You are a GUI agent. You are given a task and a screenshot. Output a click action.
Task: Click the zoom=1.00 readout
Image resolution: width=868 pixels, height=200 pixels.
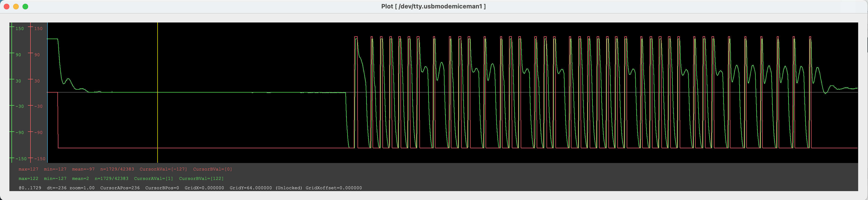click(x=82, y=188)
